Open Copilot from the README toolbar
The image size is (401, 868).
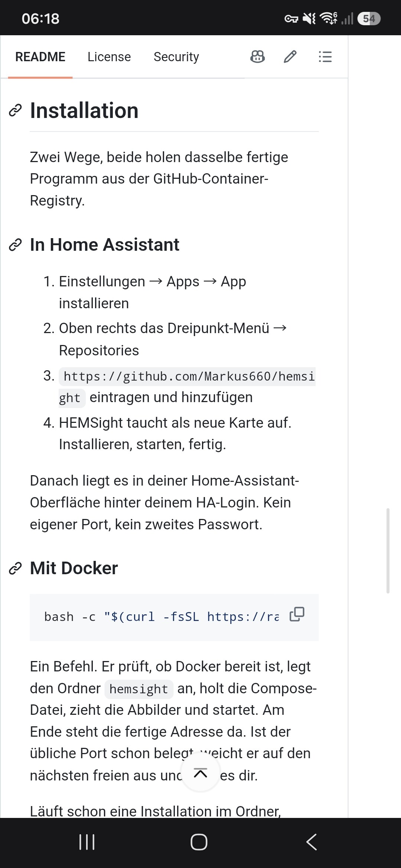point(258,57)
